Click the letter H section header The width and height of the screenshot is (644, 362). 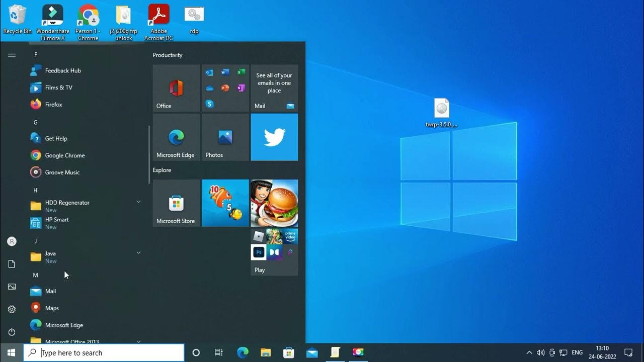point(35,190)
